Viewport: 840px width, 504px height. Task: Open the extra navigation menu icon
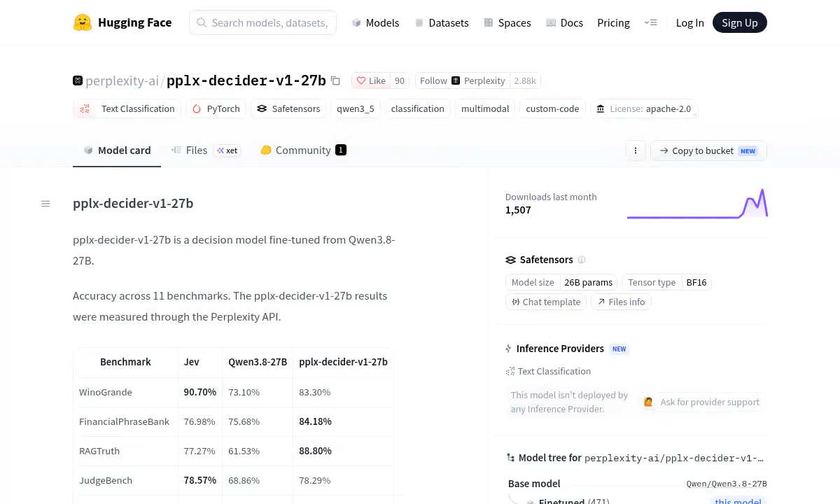[650, 22]
